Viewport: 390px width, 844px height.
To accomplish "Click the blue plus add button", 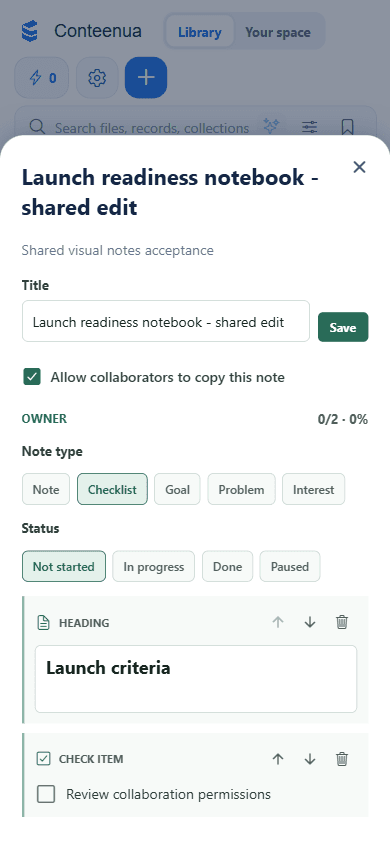I will click(x=146, y=78).
